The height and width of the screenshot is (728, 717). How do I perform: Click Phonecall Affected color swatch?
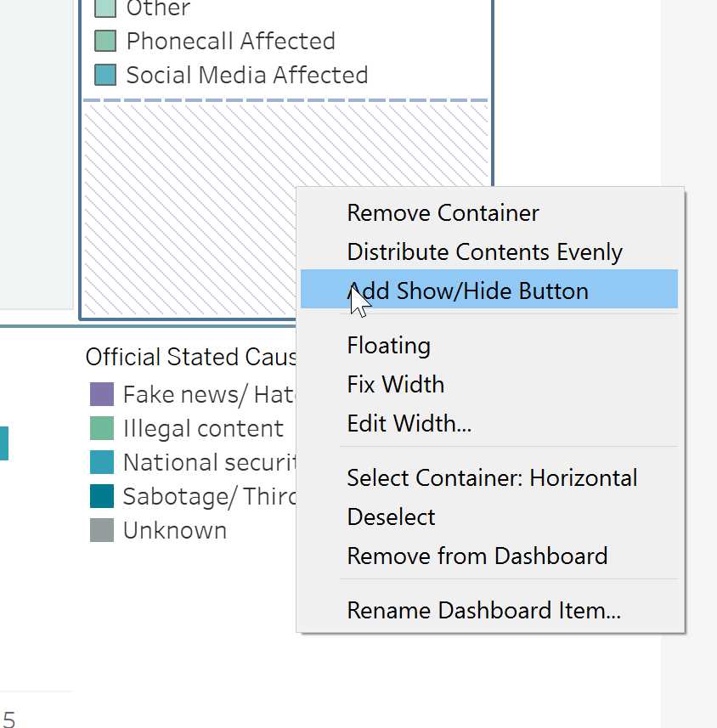105,41
